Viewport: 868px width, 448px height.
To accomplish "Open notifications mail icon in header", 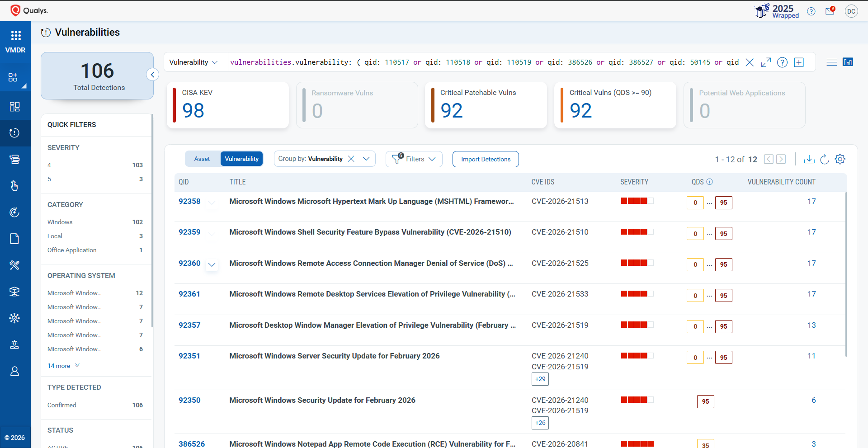I will click(830, 11).
